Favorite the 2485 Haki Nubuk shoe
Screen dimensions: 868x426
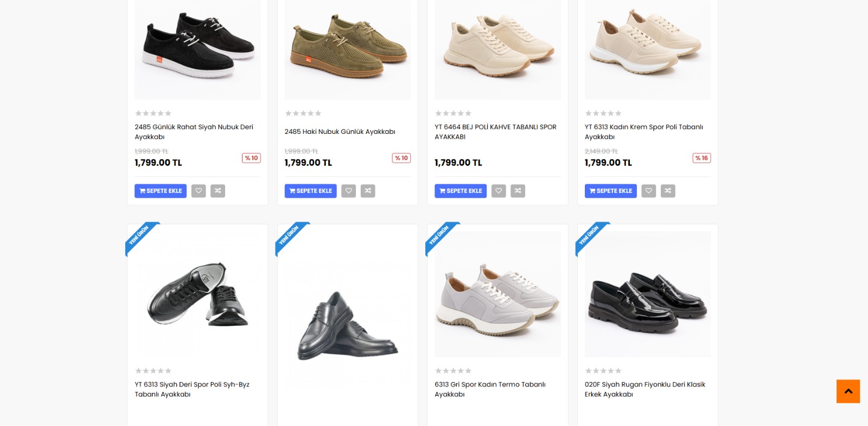(349, 191)
